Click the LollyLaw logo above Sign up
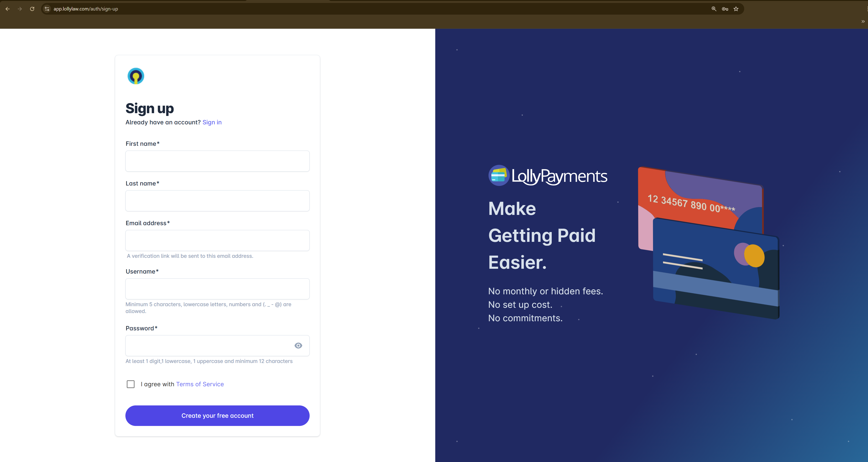The height and width of the screenshot is (462, 868). (135, 76)
